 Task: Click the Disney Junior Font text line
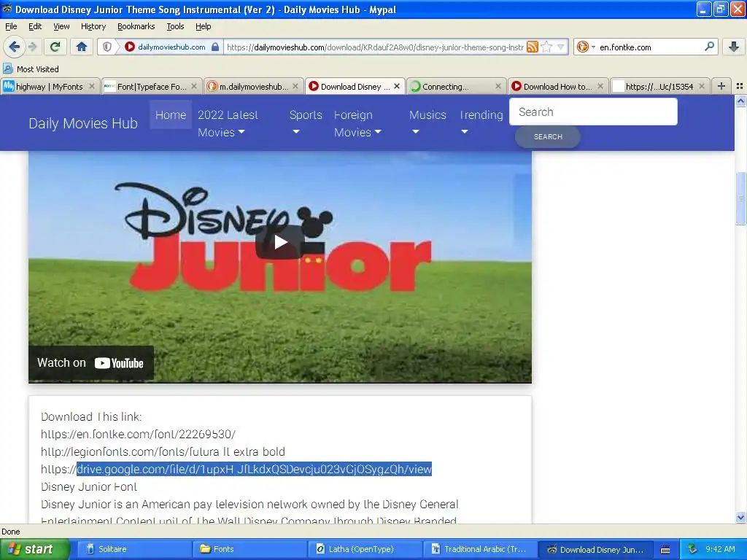[88, 486]
